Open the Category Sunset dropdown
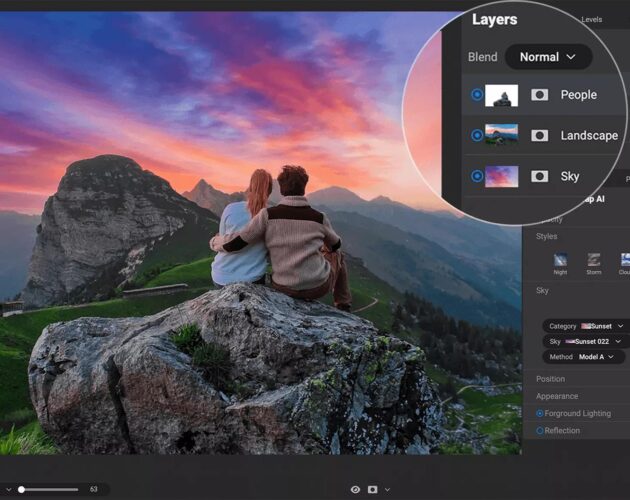Viewport: 630px width, 500px height. [x=585, y=326]
